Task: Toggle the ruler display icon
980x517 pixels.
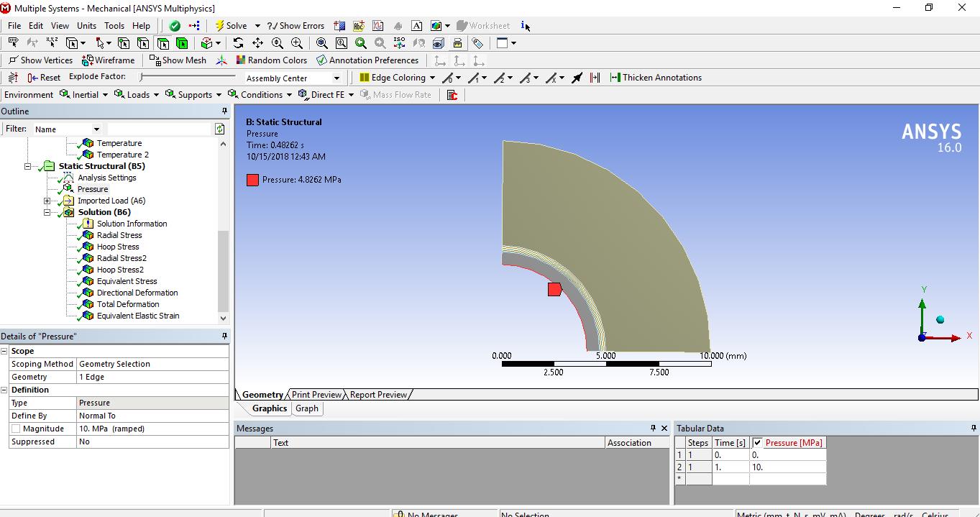Action: tap(457, 43)
